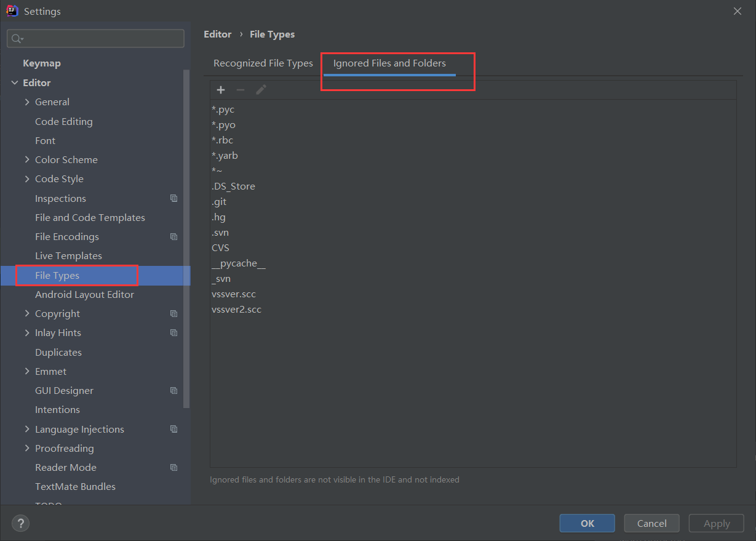Viewport: 756px width, 541px height.
Task: Select the CVS entry
Action: tap(220, 248)
